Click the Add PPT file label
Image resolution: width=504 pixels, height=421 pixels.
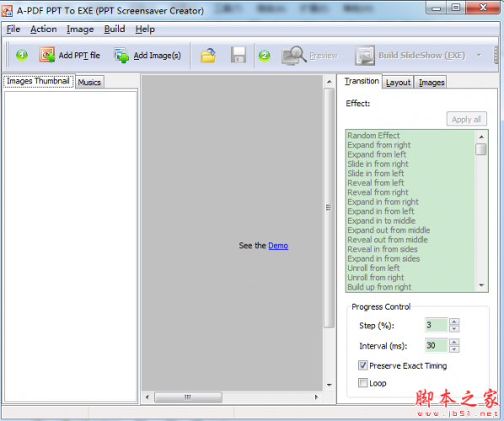[x=79, y=56]
